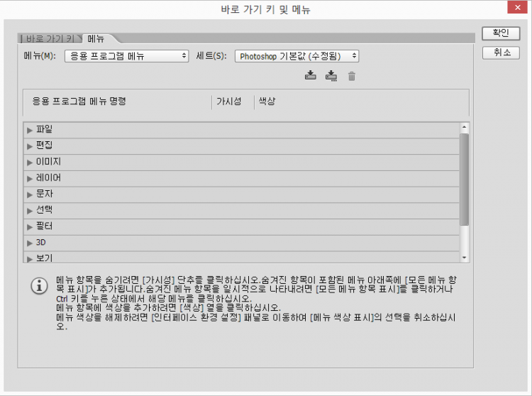Switch to the 바로 가기 키 tab
This screenshot has height=396, width=532.
[51, 38]
